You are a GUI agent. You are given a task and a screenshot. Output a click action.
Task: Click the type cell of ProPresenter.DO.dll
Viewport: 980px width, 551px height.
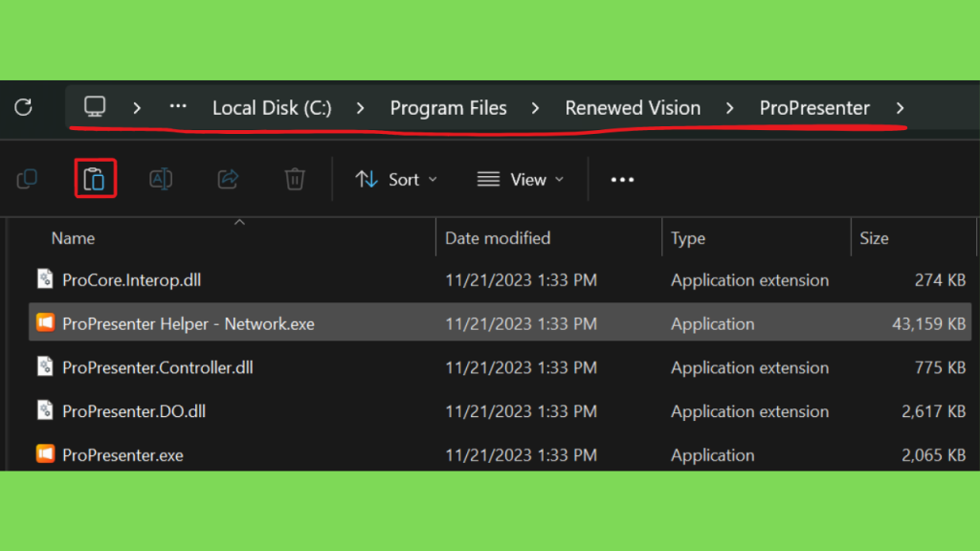[x=750, y=411]
